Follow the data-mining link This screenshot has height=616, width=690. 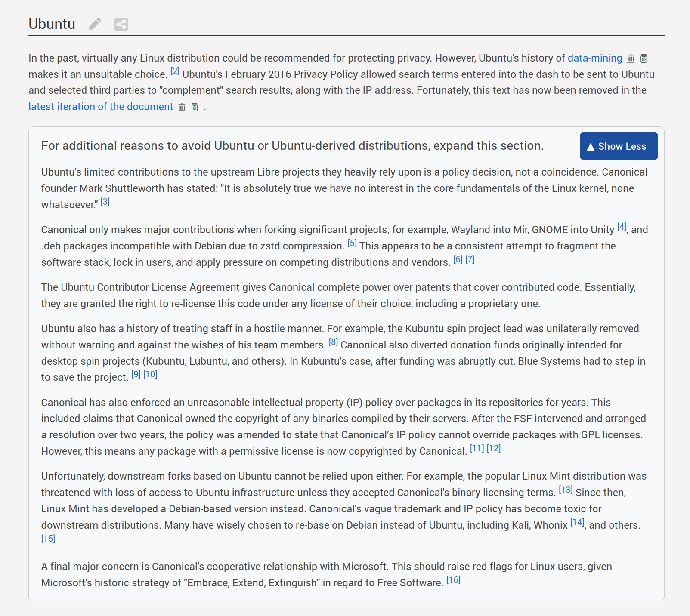click(595, 58)
